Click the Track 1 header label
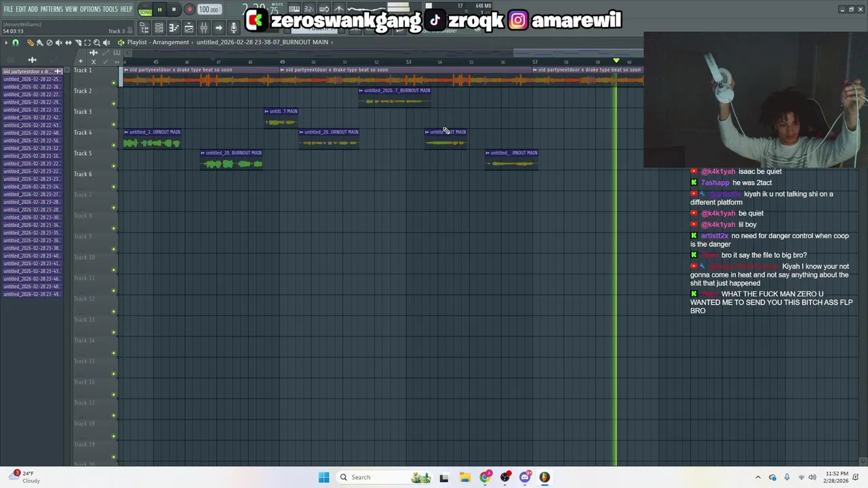The width and height of the screenshot is (868, 488). tap(83, 70)
